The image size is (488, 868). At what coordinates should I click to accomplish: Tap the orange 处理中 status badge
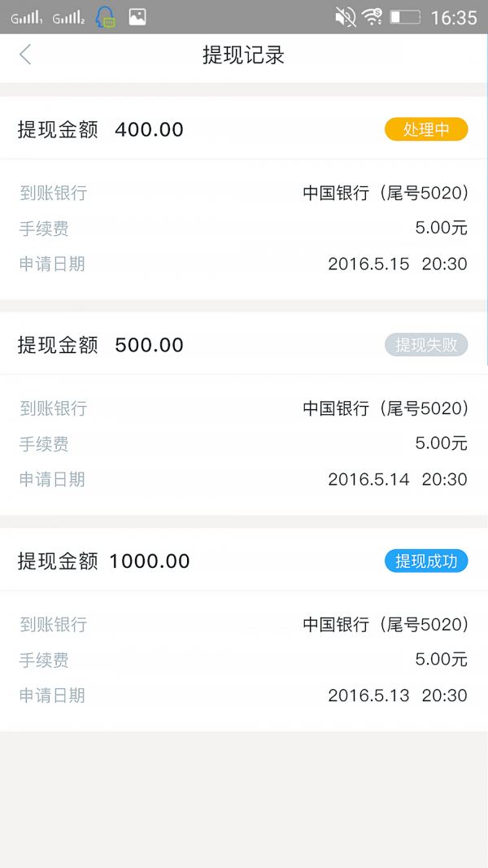point(426,129)
